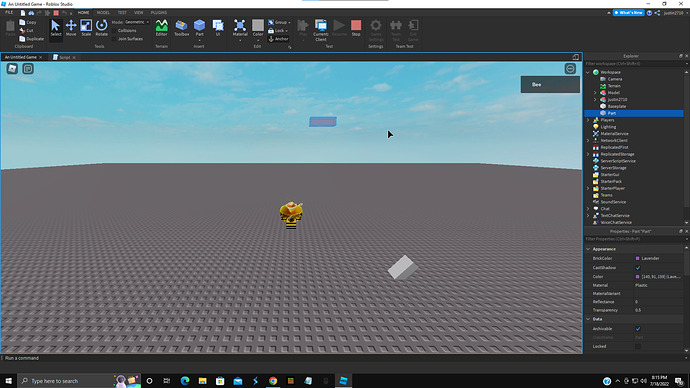690x388 pixels.
Task: Open Google Chrome from the taskbar
Action: click(x=273, y=381)
